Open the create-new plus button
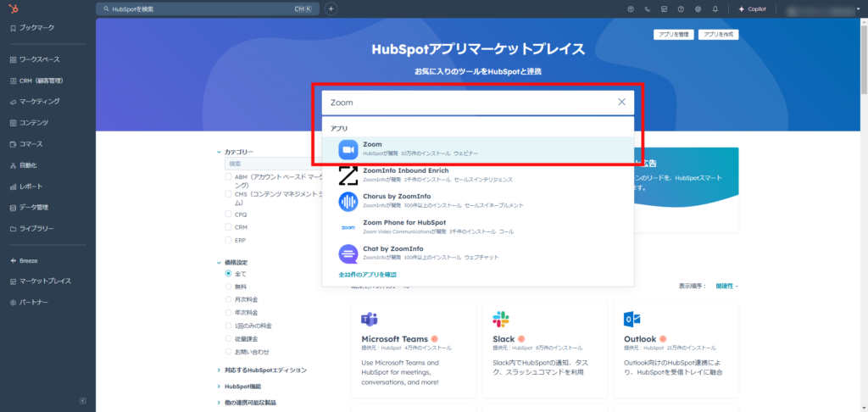The image size is (868, 412). click(331, 8)
